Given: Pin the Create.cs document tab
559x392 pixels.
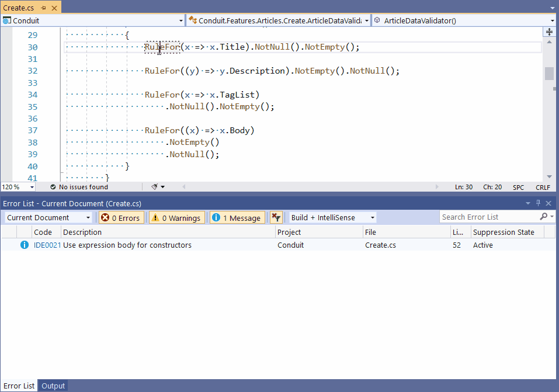Looking at the screenshot, I should (x=43, y=8).
